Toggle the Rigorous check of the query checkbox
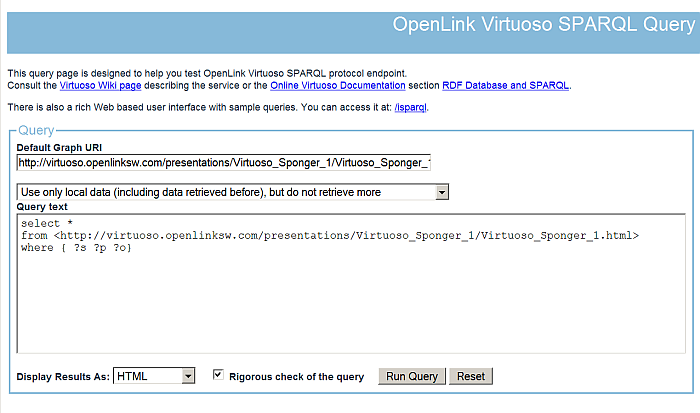 (x=218, y=375)
